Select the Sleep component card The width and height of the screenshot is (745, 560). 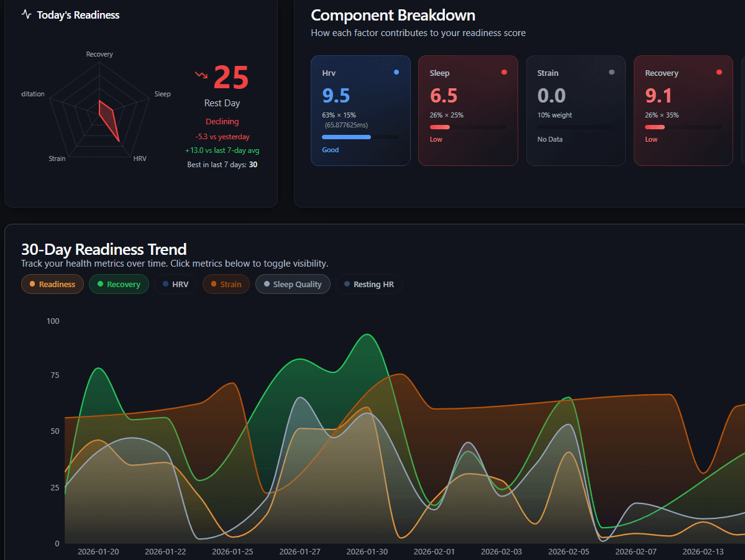point(468,110)
